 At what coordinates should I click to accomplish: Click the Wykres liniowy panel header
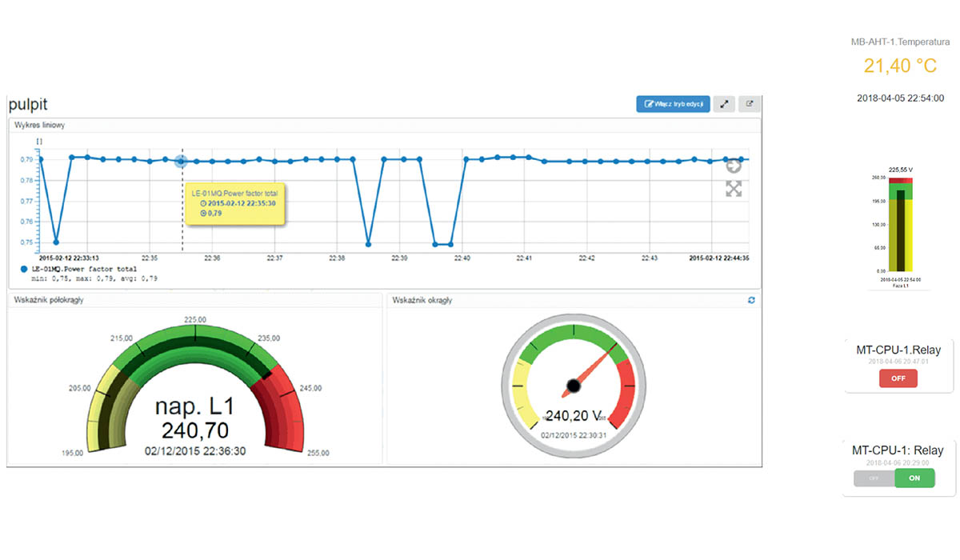click(x=41, y=126)
